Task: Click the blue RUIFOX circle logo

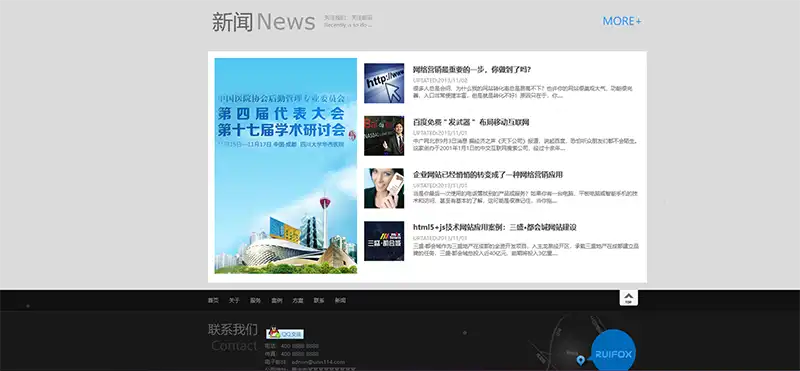Action: tap(613, 351)
